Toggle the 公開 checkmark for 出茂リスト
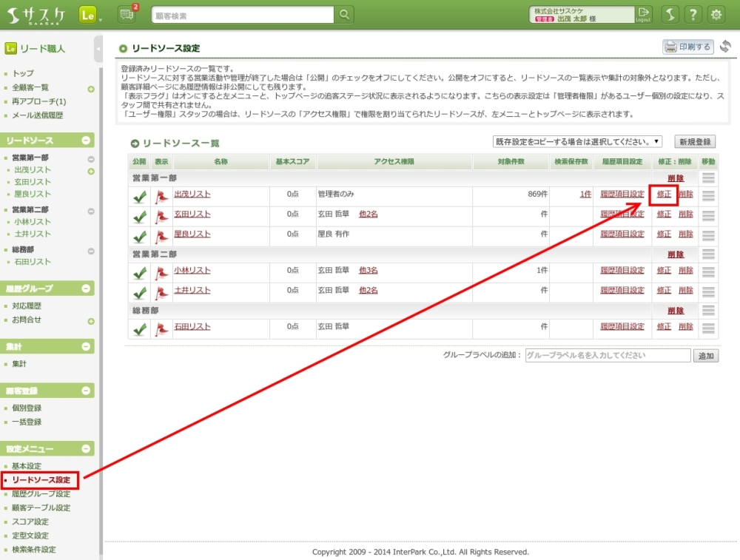 [x=139, y=197]
